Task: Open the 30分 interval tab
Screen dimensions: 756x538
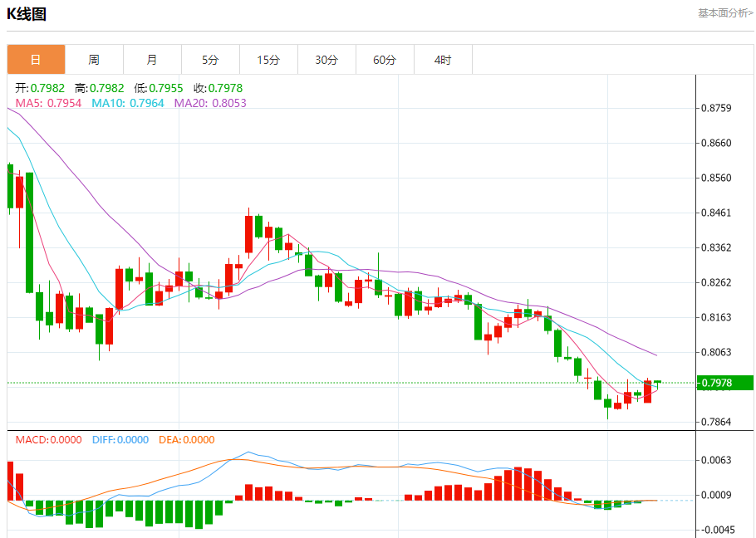Action: pyautogui.click(x=326, y=60)
